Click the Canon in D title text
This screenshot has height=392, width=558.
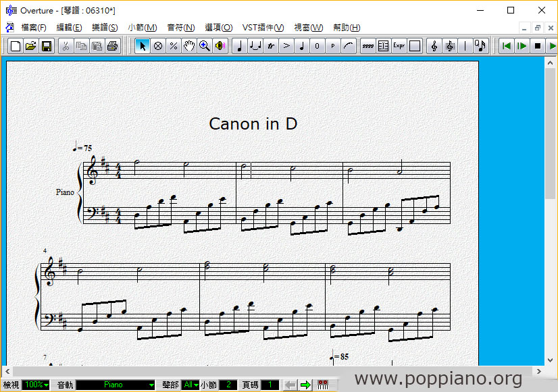[253, 123]
